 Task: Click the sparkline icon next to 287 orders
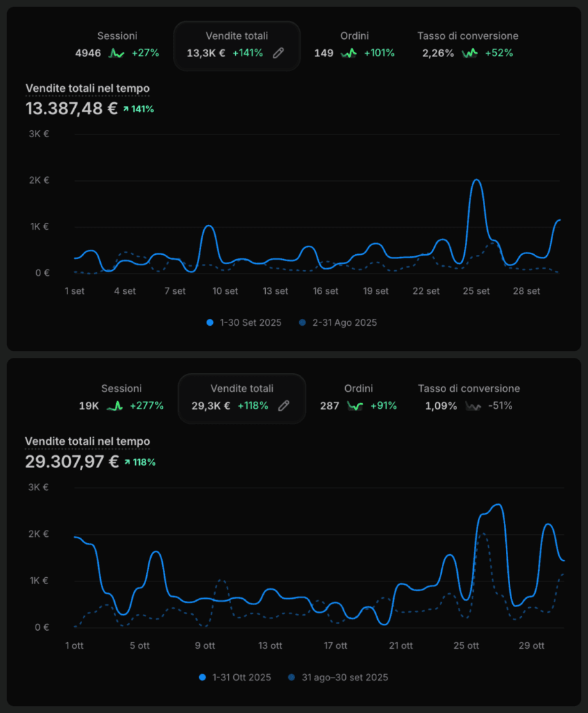point(354,406)
